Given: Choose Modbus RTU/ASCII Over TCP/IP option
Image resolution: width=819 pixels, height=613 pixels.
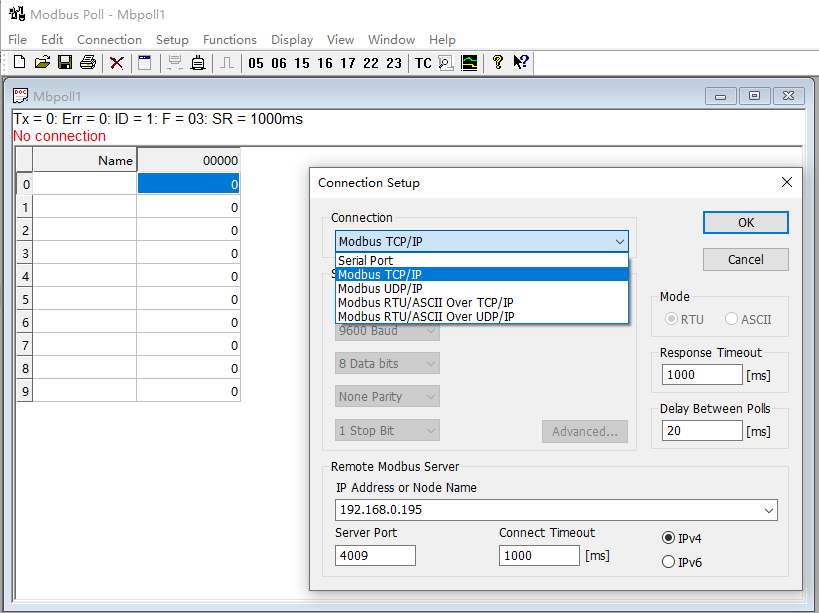Looking at the screenshot, I should (482, 302).
